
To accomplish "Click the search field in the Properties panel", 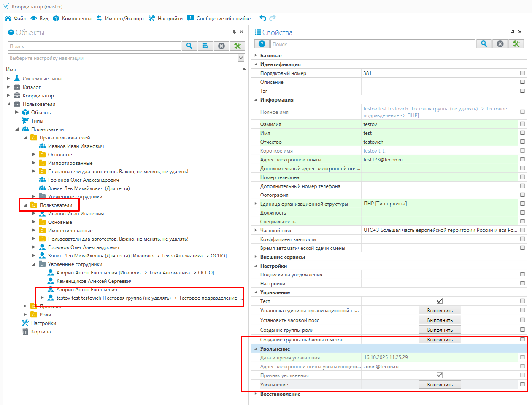I will point(373,44).
